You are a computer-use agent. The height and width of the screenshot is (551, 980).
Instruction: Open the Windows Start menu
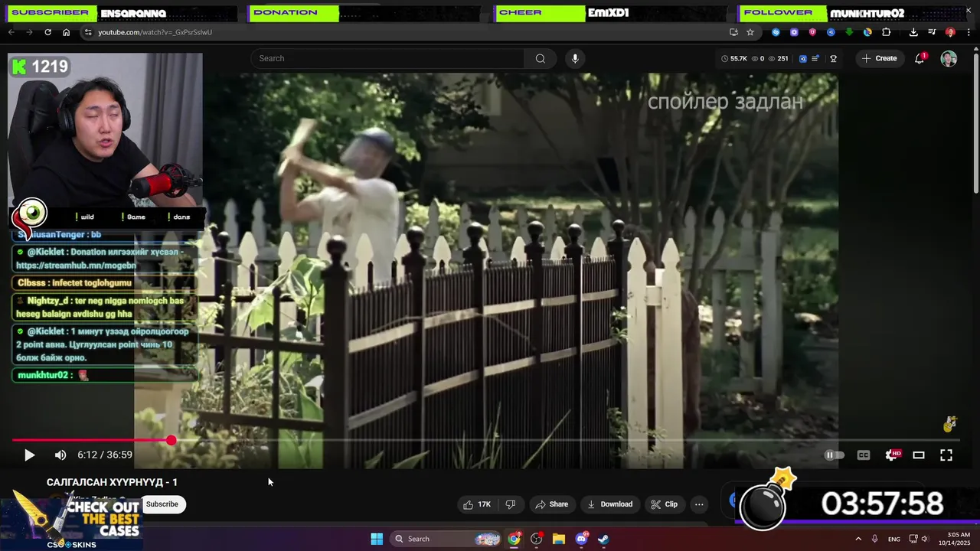(377, 539)
